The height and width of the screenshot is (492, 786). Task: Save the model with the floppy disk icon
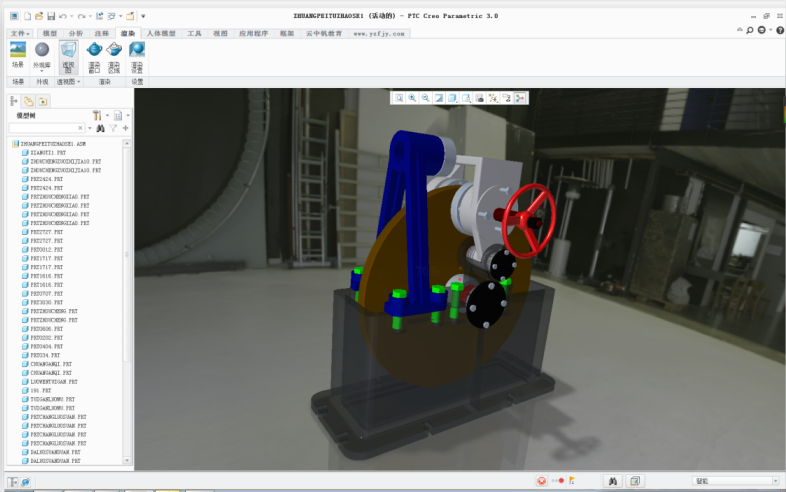pos(51,16)
